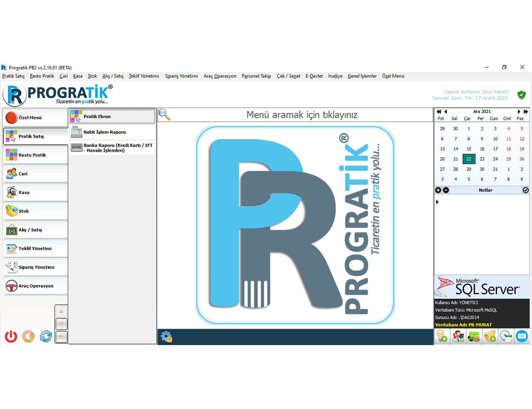Open the Pratik Satış menu in the menu bar
532x409 pixels.
tap(13, 76)
